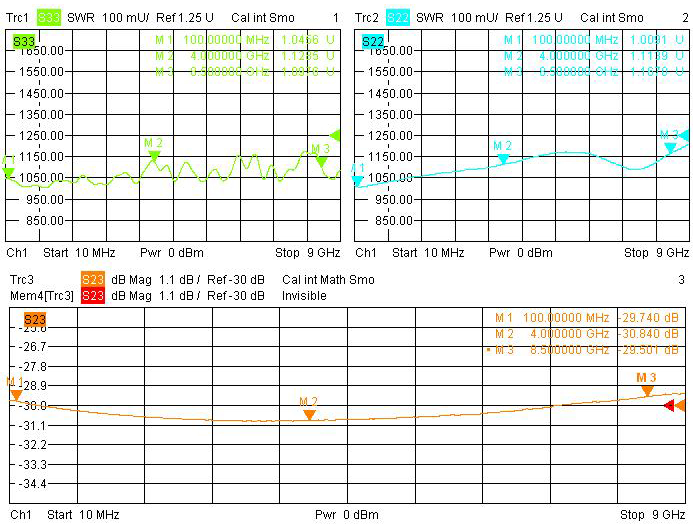Select the Trc2 S22 cyan trace label

[398, 18]
